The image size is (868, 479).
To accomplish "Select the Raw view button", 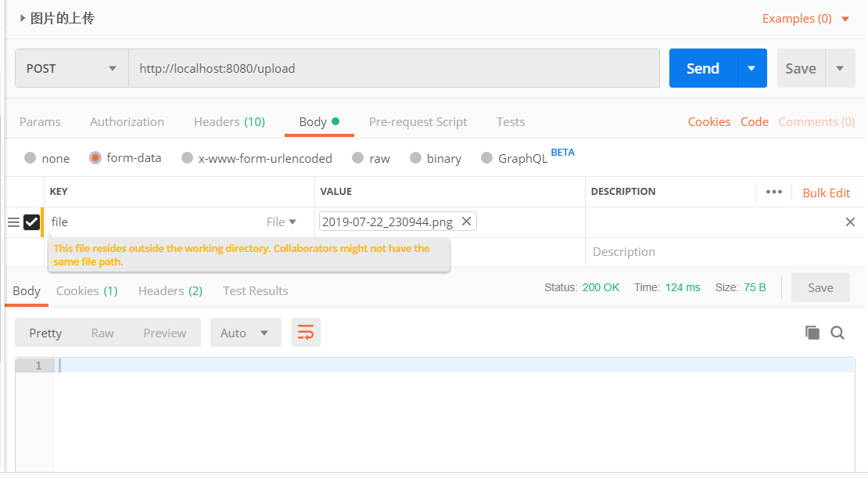I will pos(102,333).
